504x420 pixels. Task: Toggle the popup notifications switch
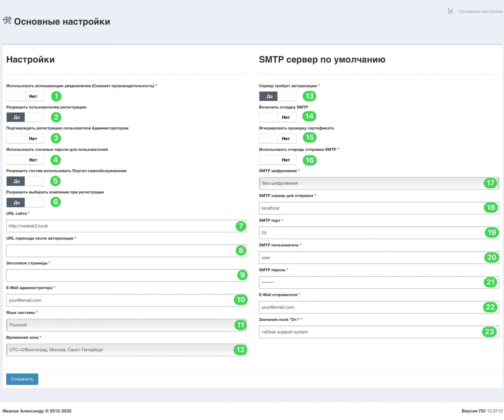[x=25, y=96]
